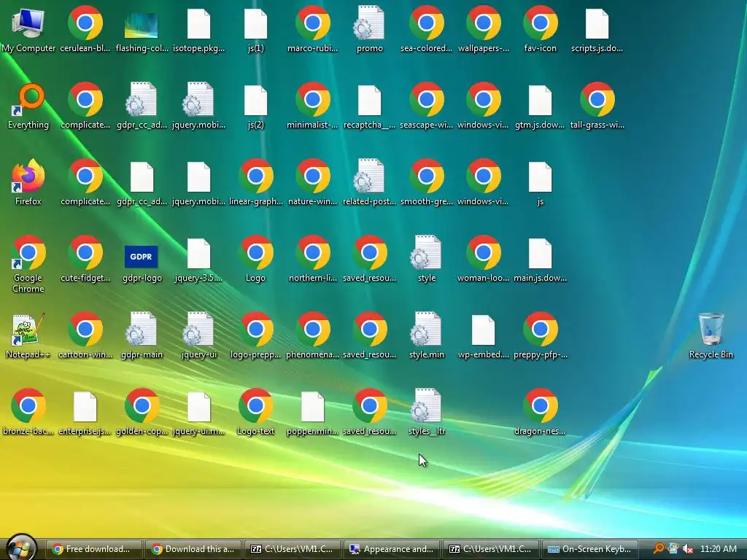Image resolution: width=747 pixels, height=560 pixels.
Task: Switch to Free download... Chrome taskbar button
Action: pos(94,549)
